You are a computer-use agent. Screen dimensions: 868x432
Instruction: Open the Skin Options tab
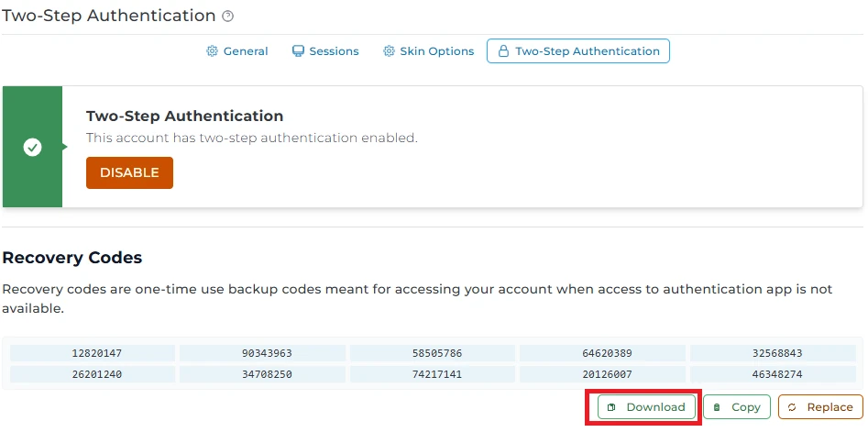[428, 51]
